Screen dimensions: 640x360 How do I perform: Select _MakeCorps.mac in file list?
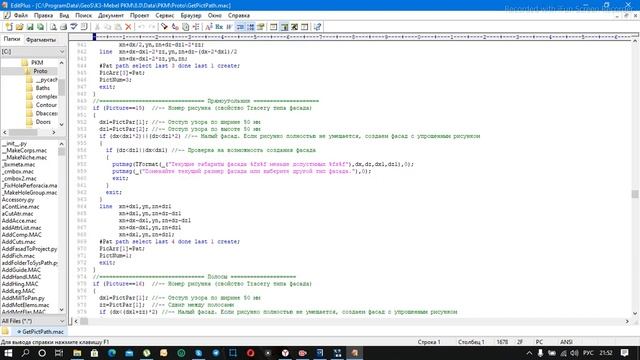pos(24,150)
